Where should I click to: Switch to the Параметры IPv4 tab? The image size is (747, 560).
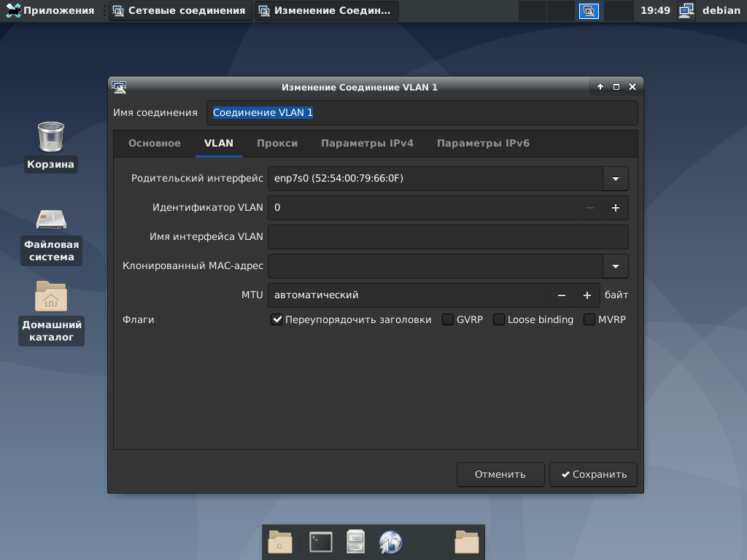tap(367, 144)
